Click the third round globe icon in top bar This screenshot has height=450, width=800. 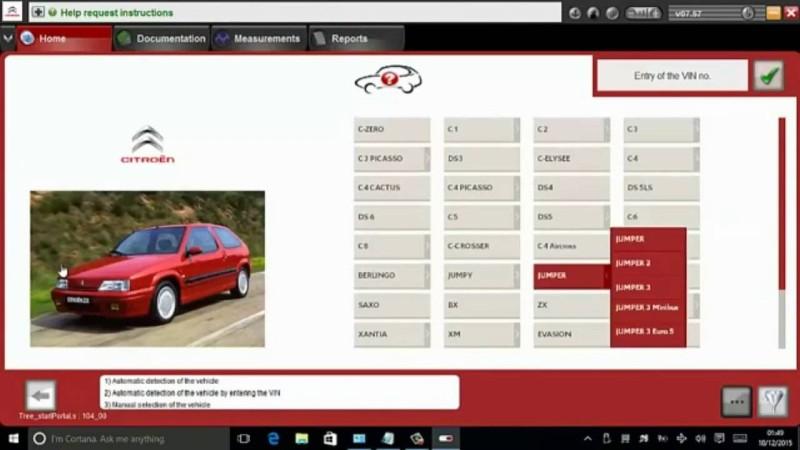pos(612,13)
